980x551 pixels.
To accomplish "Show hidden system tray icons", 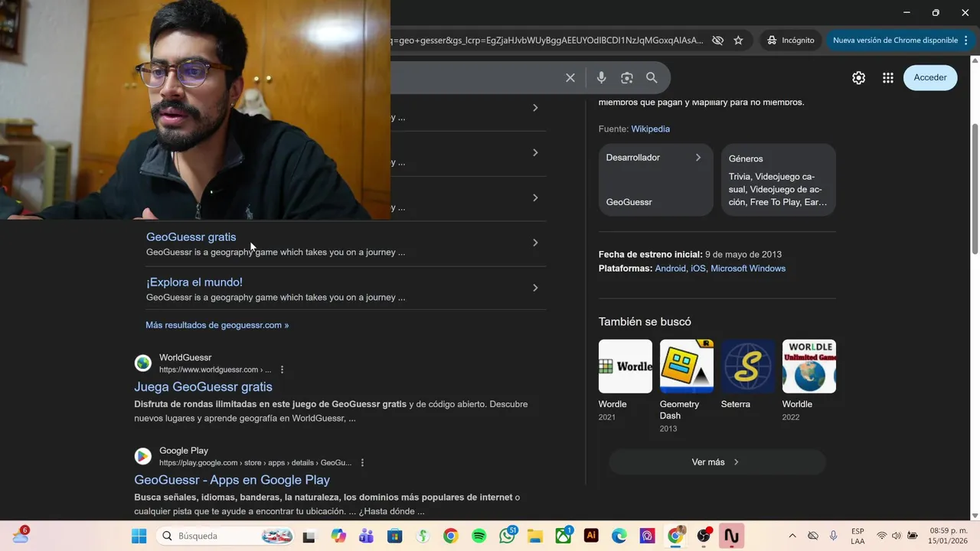I will (x=792, y=536).
